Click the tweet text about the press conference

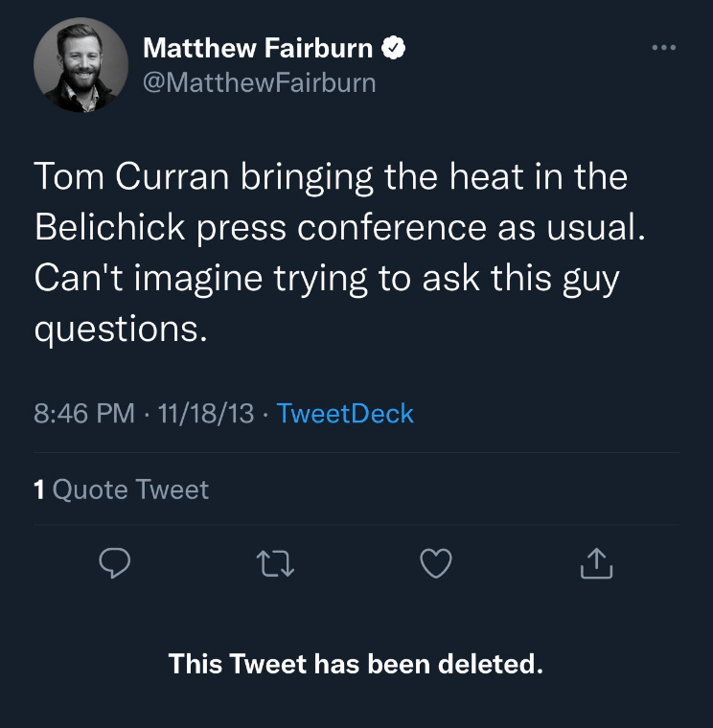point(332,253)
